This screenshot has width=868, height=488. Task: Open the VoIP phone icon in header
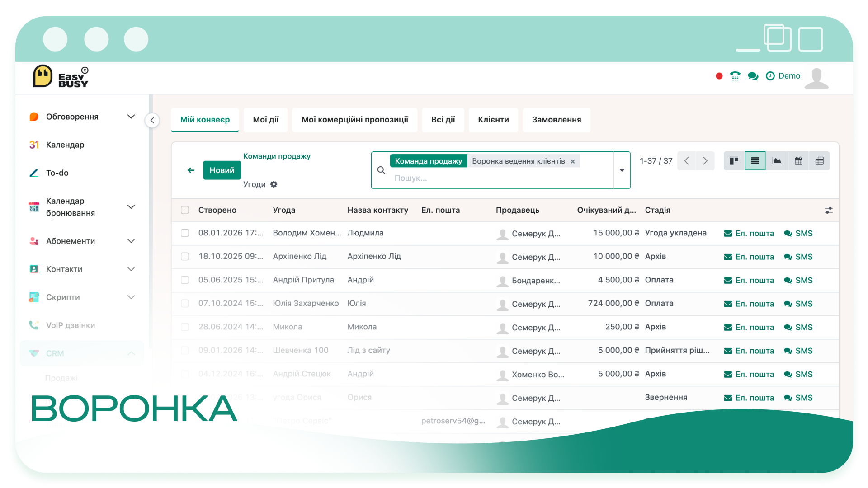[735, 76]
